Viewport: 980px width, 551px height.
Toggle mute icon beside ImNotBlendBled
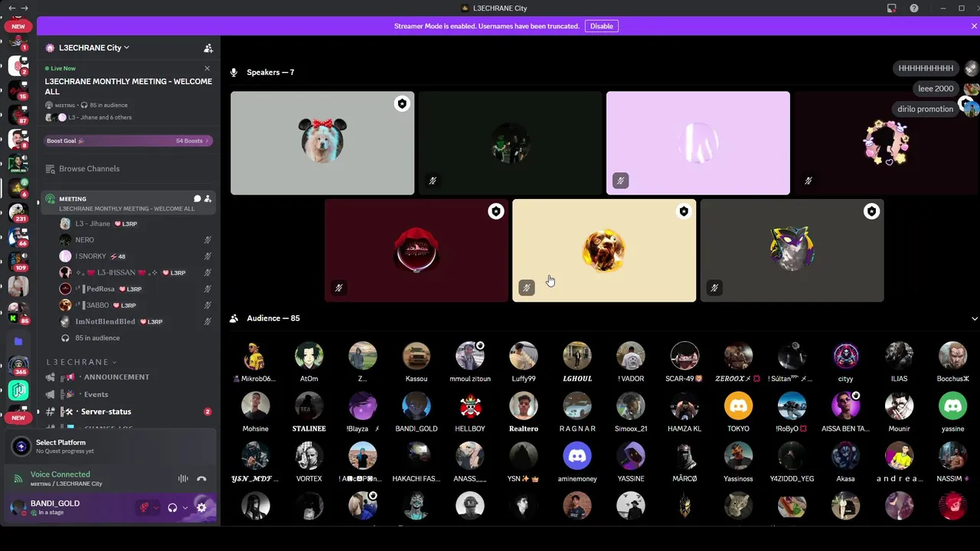207,322
